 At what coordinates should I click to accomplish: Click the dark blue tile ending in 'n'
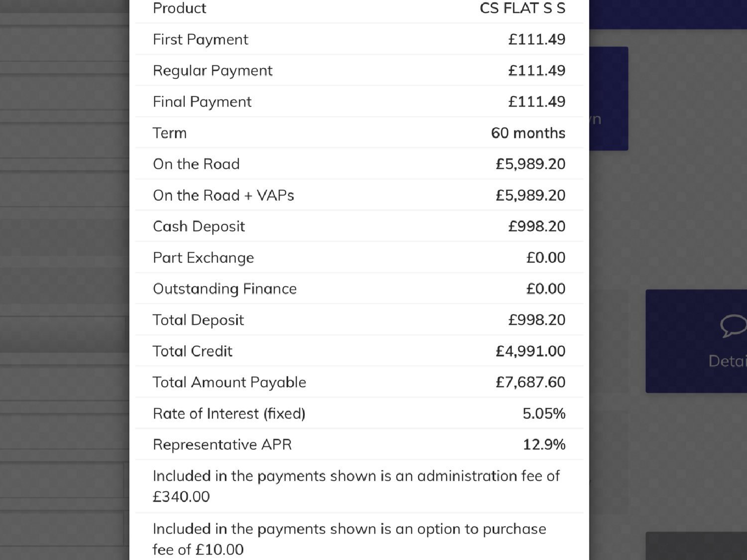[x=609, y=99]
